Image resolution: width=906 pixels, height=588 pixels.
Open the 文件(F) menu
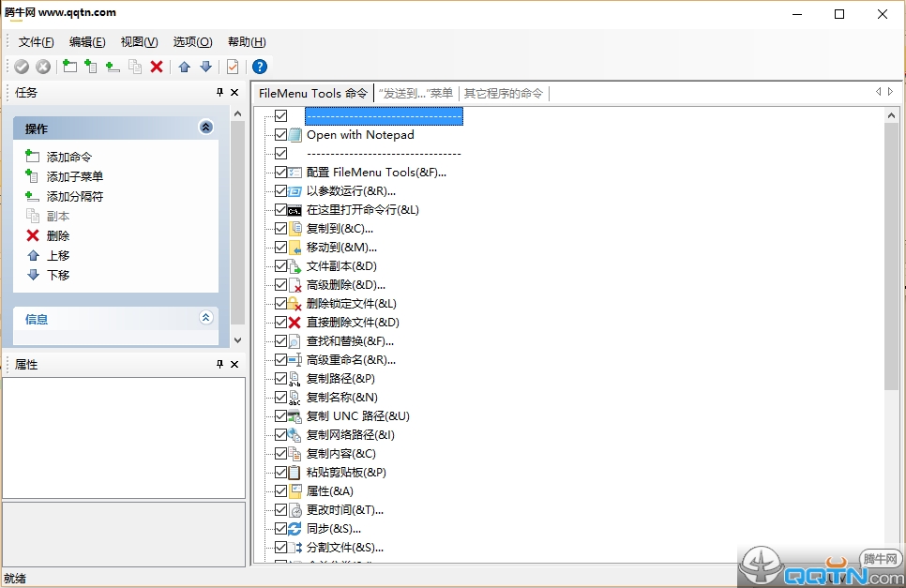point(37,42)
